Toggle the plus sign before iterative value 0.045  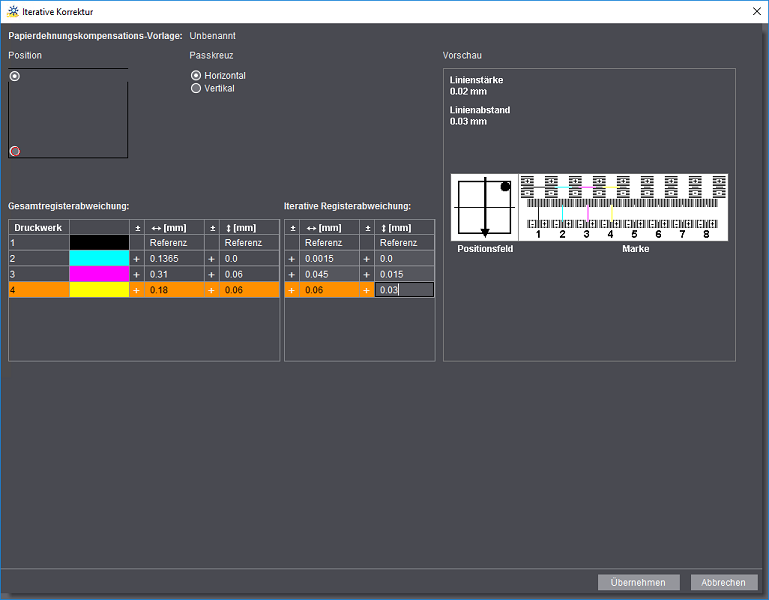292,274
